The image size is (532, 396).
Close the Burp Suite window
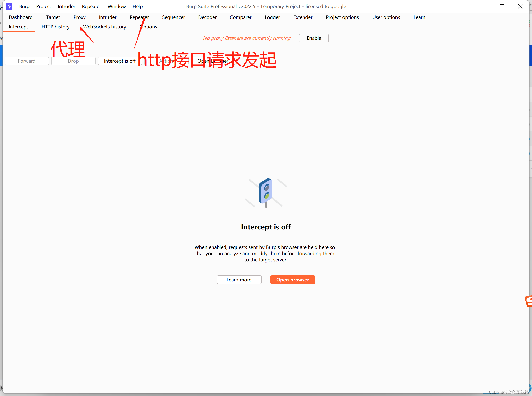pos(520,6)
